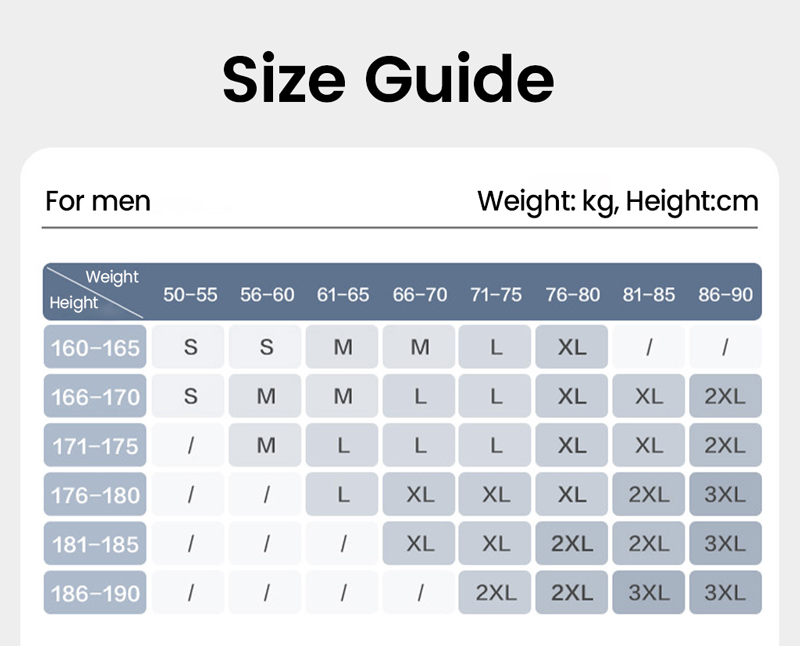Click the 166–170 height row header
Viewport: 800px width, 646px height.
pyautogui.click(x=95, y=397)
